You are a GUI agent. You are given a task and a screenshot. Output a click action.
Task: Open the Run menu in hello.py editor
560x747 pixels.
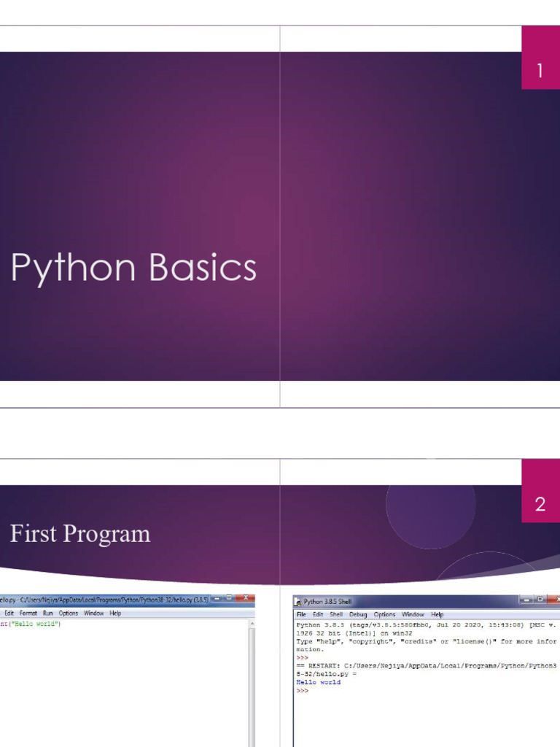click(47, 614)
